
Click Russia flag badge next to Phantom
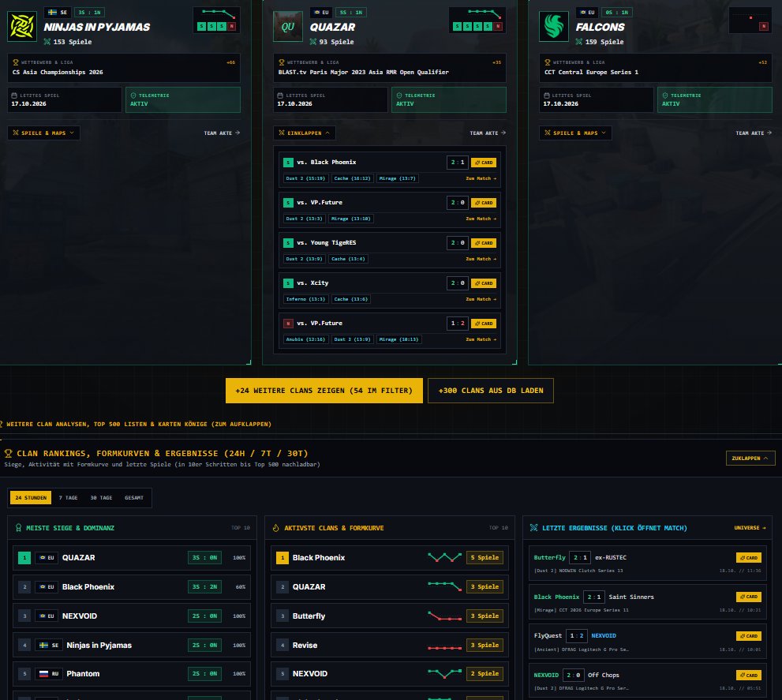click(x=48, y=673)
